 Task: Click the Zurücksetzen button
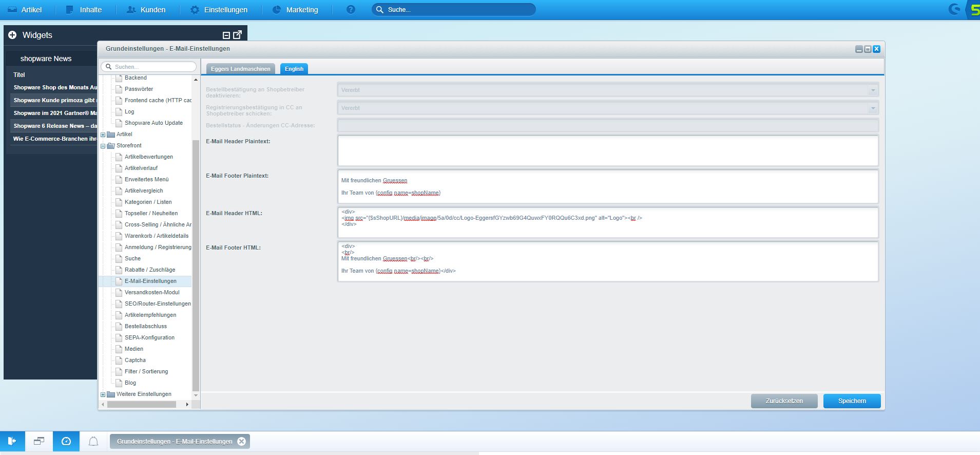coord(784,401)
